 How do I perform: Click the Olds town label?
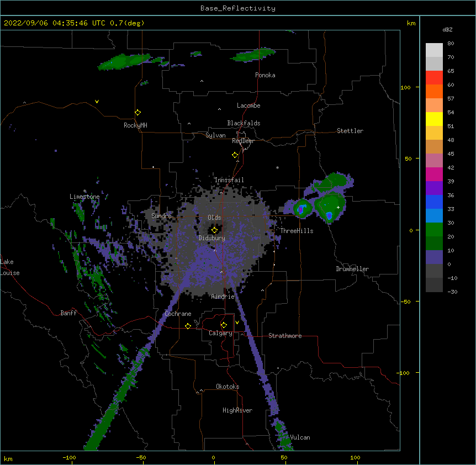[x=214, y=218]
